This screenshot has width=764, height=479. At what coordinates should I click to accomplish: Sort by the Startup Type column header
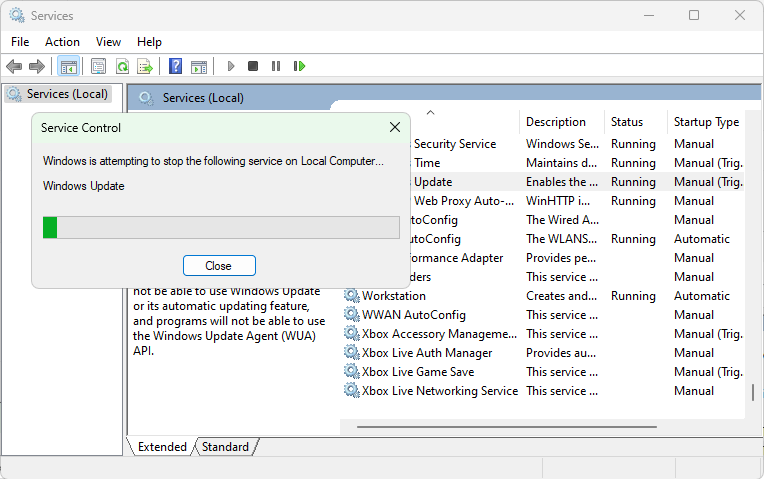707,122
